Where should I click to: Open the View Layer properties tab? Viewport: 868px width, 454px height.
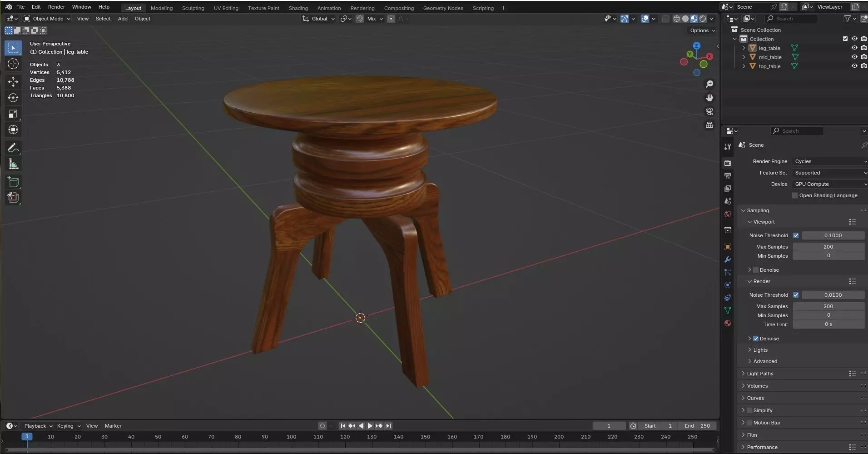click(x=728, y=188)
